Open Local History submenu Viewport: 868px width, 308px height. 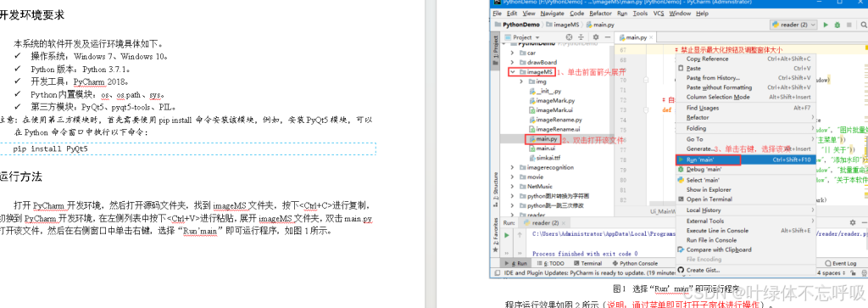(x=747, y=210)
